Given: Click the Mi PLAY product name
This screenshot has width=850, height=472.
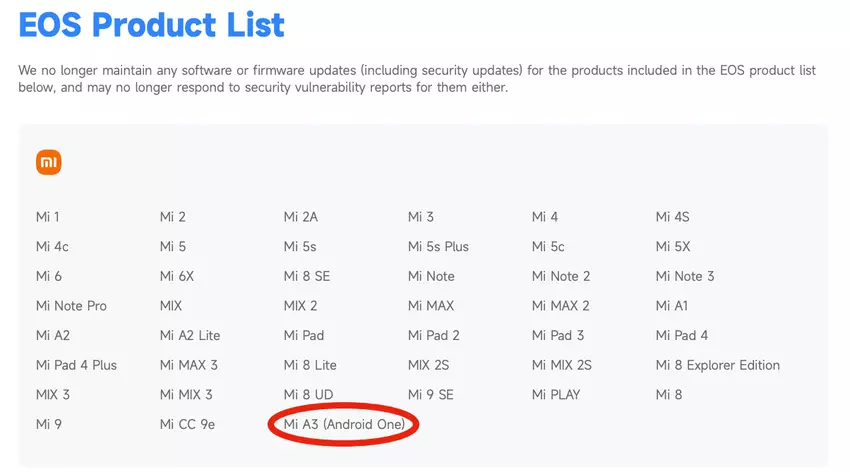Looking at the screenshot, I should [556, 395].
